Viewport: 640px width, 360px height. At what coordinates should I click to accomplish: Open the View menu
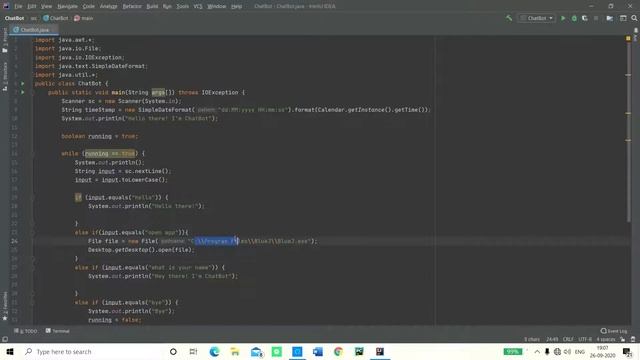(47, 6)
